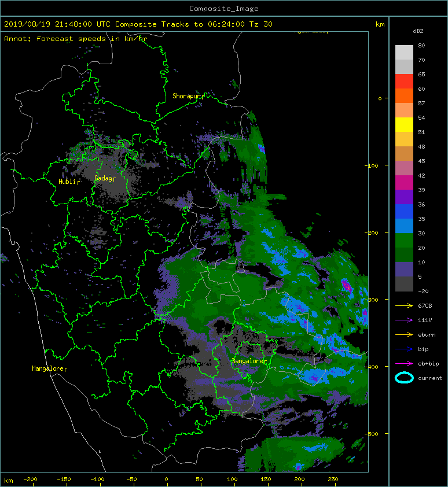Screen dimensions: 448x487
Task: Pick the gray 65–70 dBZ swatch
Action: (x=404, y=67)
